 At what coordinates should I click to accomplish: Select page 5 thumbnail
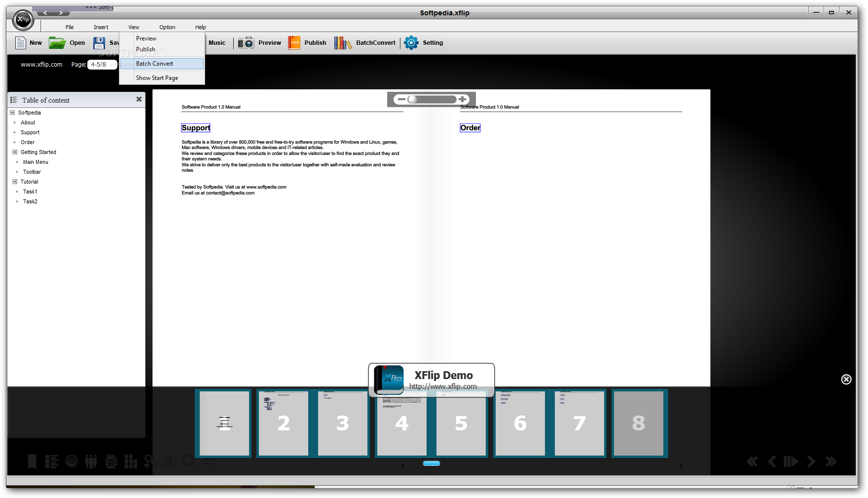click(461, 423)
